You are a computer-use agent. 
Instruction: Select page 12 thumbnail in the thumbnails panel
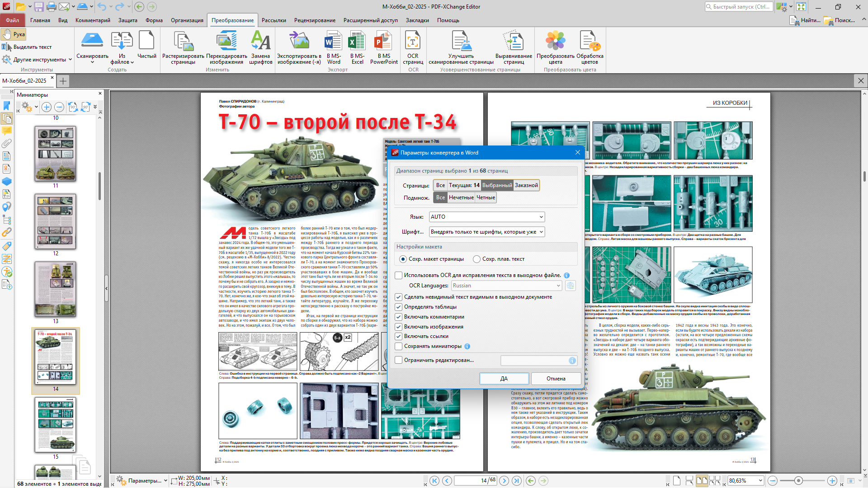point(56,221)
